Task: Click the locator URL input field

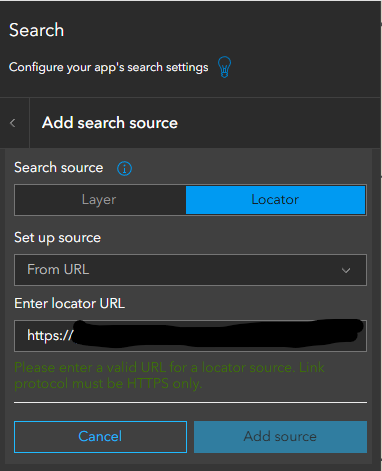Action: [190, 336]
